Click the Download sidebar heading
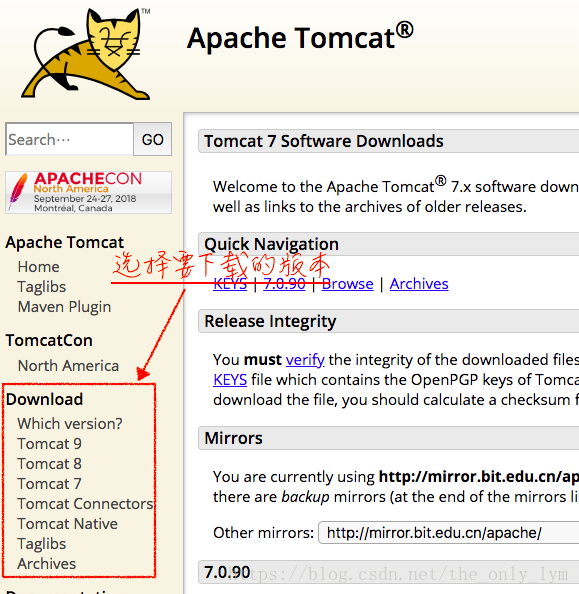Viewport: 579px width, 594px height. [x=44, y=399]
